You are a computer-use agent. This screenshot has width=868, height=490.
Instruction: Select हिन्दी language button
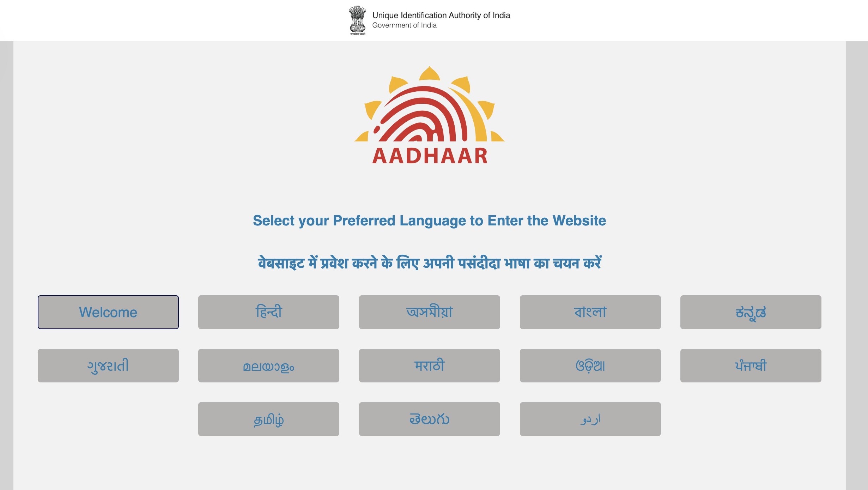268,312
